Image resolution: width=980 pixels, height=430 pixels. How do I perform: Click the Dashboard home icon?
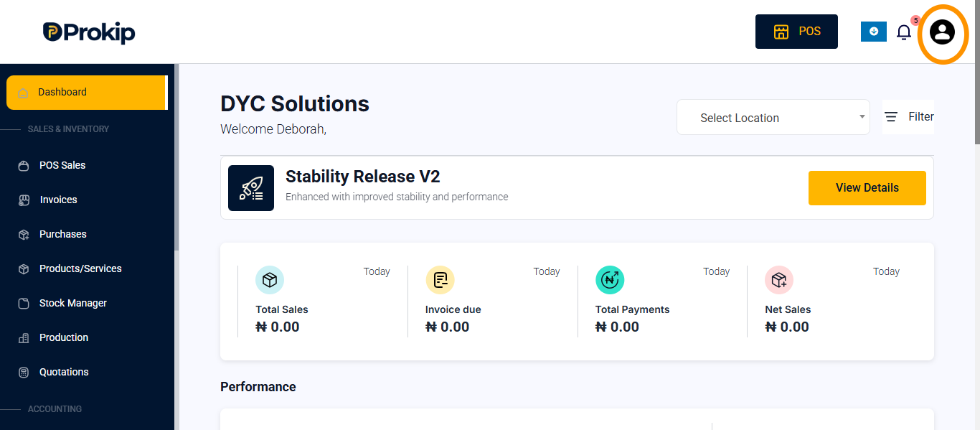23,93
